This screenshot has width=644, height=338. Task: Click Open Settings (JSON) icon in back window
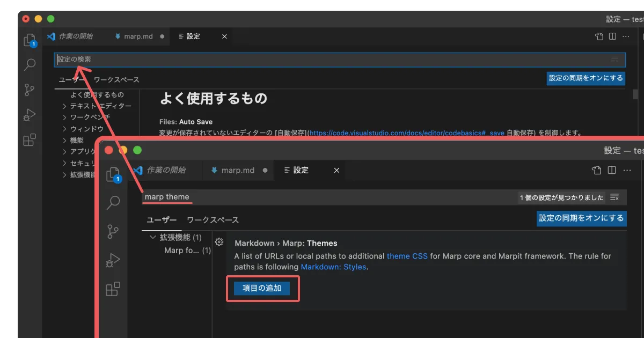pos(599,36)
